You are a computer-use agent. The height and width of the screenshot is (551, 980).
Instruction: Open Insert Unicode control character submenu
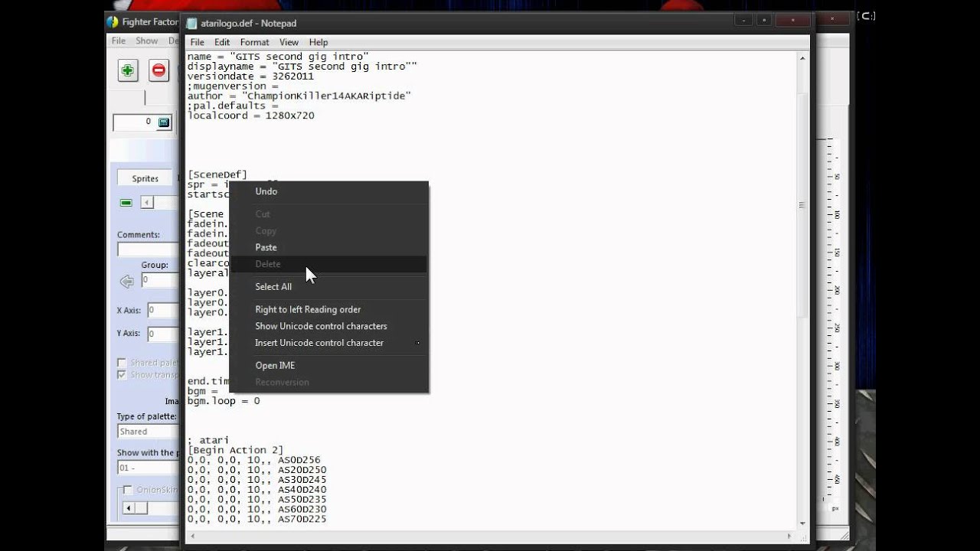pyautogui.click(x=328, y=343)
